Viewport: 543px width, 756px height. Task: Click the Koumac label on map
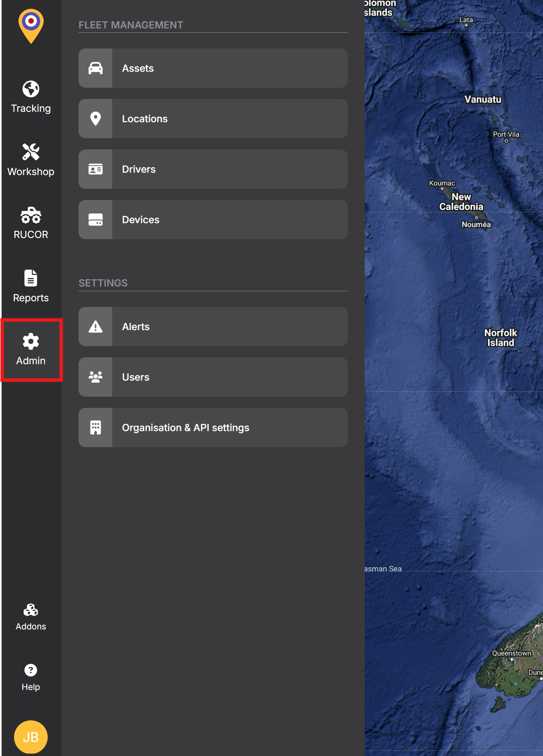tap(442, 183)
